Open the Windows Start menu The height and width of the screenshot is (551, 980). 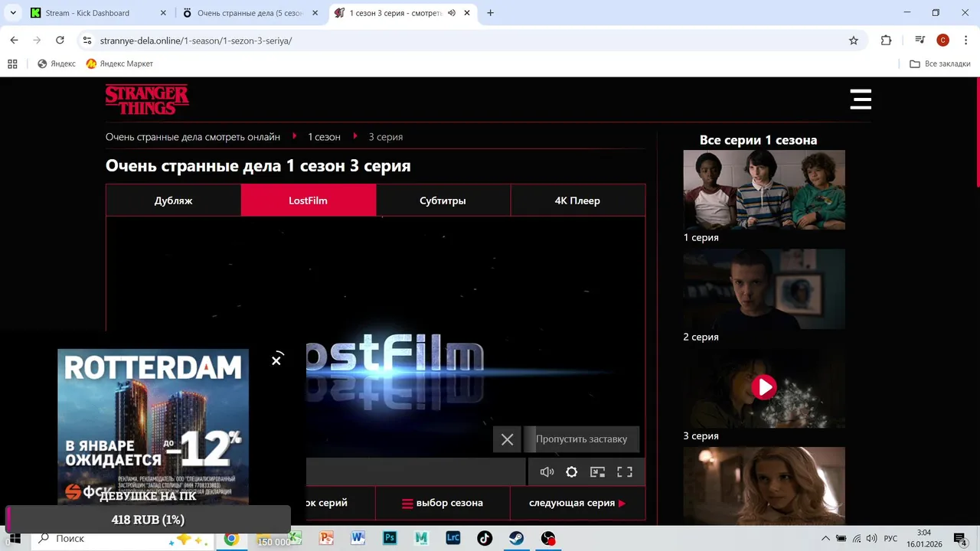coord(15,539)
